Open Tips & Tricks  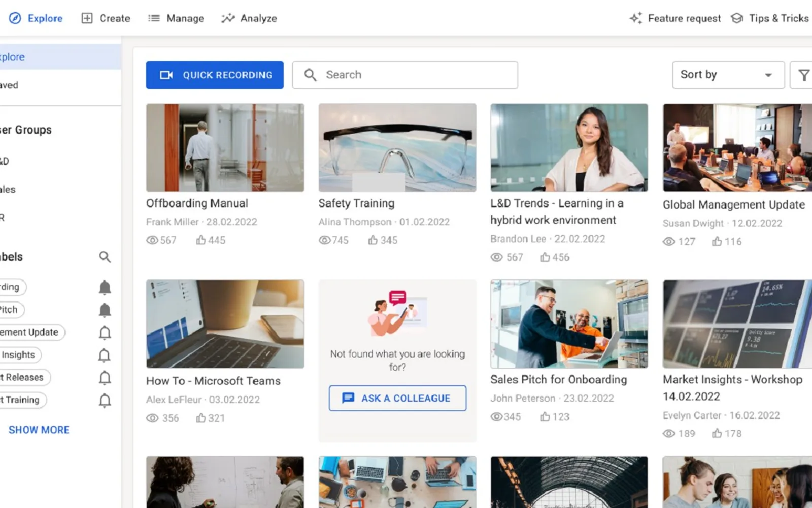[x=769, y=18]
